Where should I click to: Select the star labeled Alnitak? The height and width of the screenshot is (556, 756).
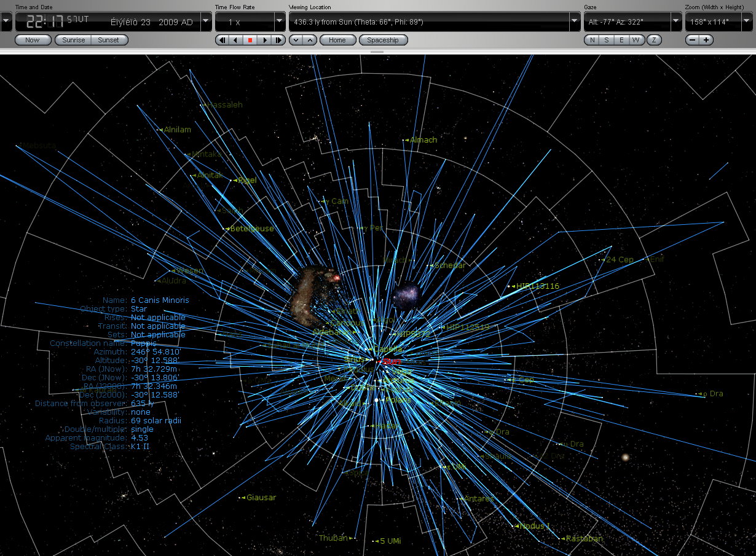(210, 175)
